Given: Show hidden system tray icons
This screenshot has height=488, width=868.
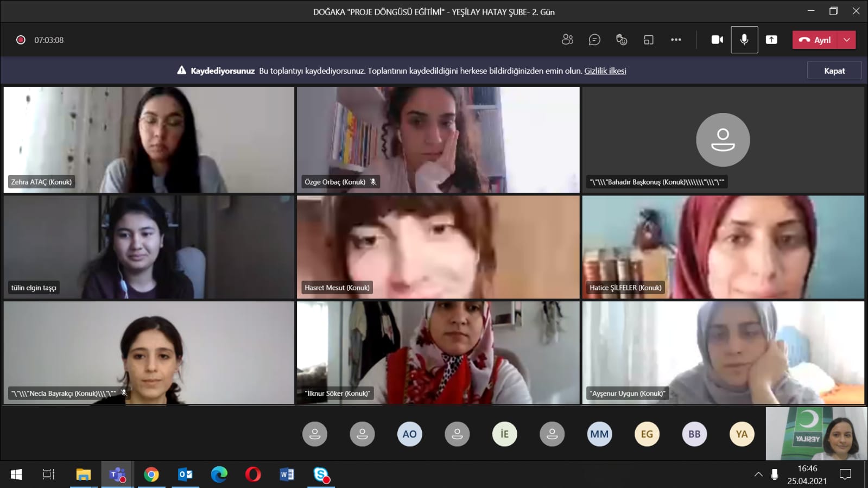Looking at the screenshot, I should pyautogui.click(x=758, y=474).
